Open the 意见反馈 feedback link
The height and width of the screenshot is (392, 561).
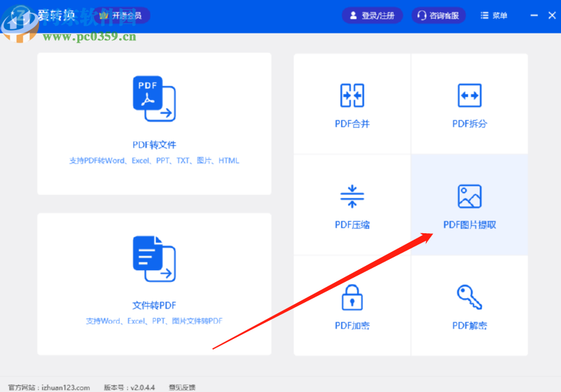tap(182, 387)
